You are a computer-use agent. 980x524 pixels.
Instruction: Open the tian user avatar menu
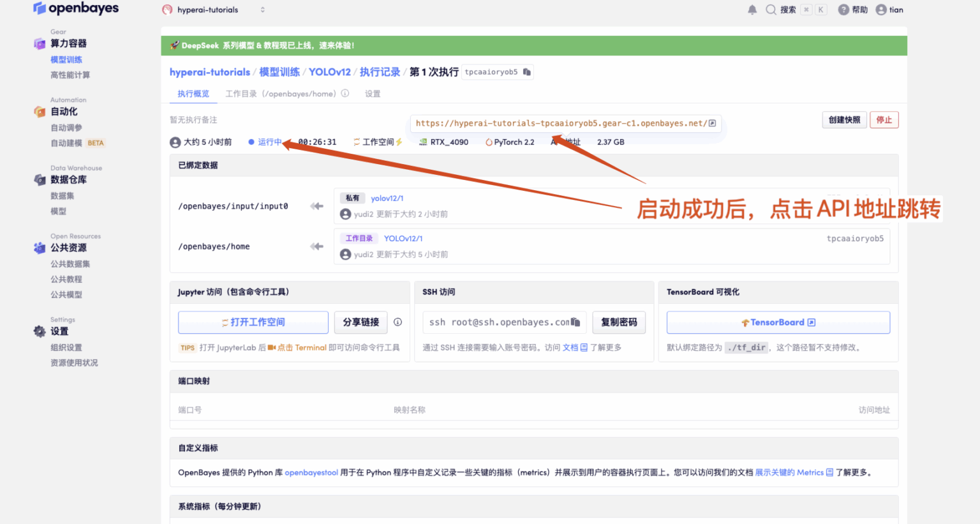pyautogui.click(x=881, y=10)
